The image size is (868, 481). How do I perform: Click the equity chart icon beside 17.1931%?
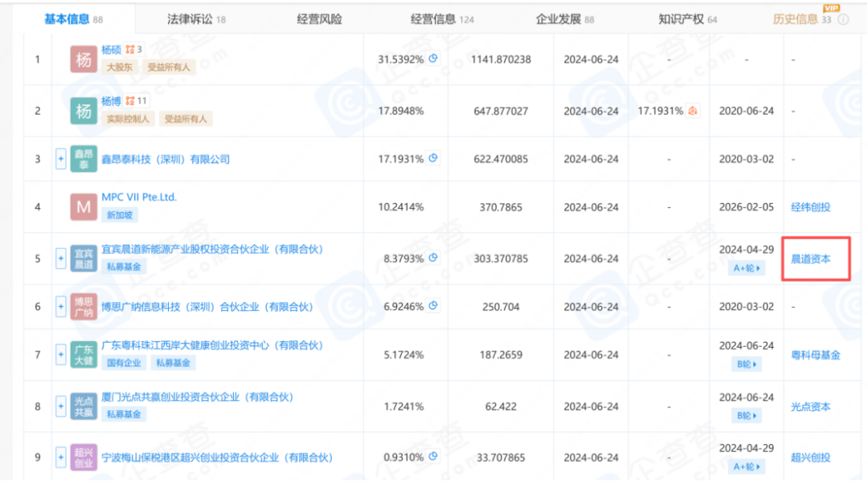(433, 159)
